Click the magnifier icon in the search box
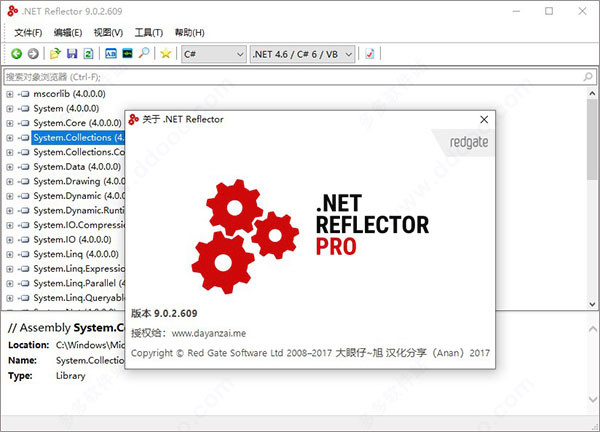The image size is (600, 432). coord(588,77)
